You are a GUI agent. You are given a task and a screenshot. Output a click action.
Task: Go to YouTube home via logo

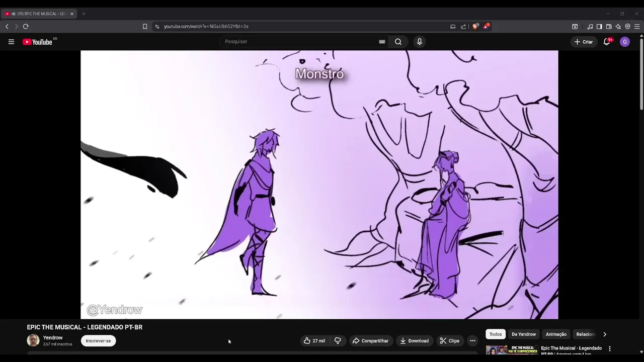tap(38, 42)
